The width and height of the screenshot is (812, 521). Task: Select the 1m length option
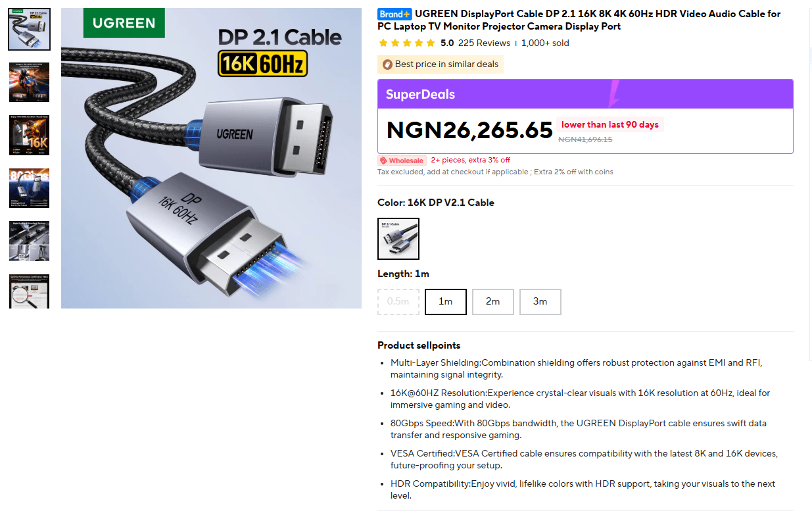coord(446,301)
